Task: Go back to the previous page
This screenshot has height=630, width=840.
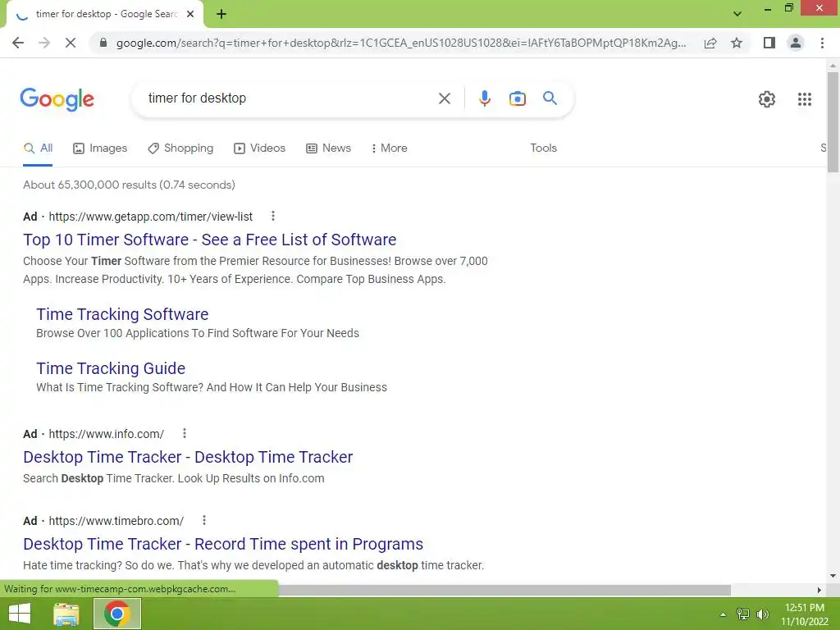Action: (x=18, y=43)
